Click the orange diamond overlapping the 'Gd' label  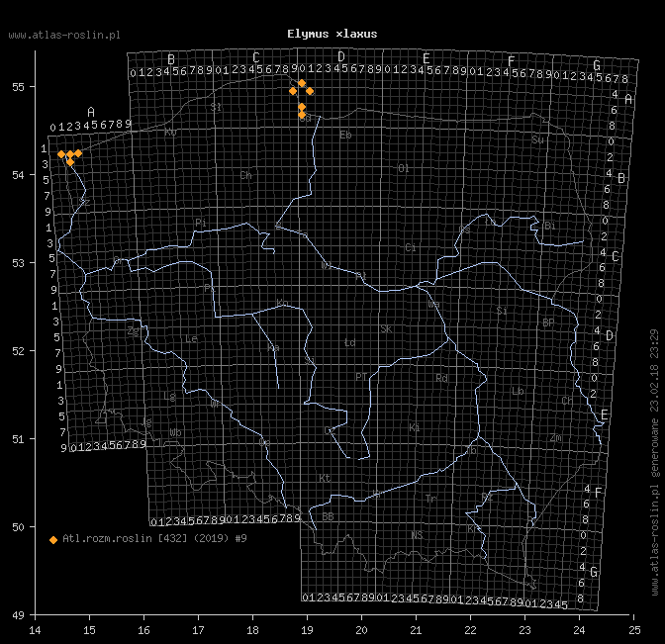point(302,115)
